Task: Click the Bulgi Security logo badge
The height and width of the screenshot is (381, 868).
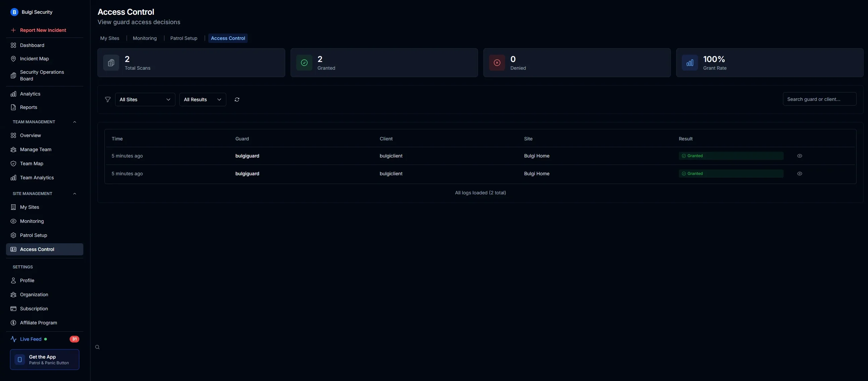Action: click(x=14, y=11)
